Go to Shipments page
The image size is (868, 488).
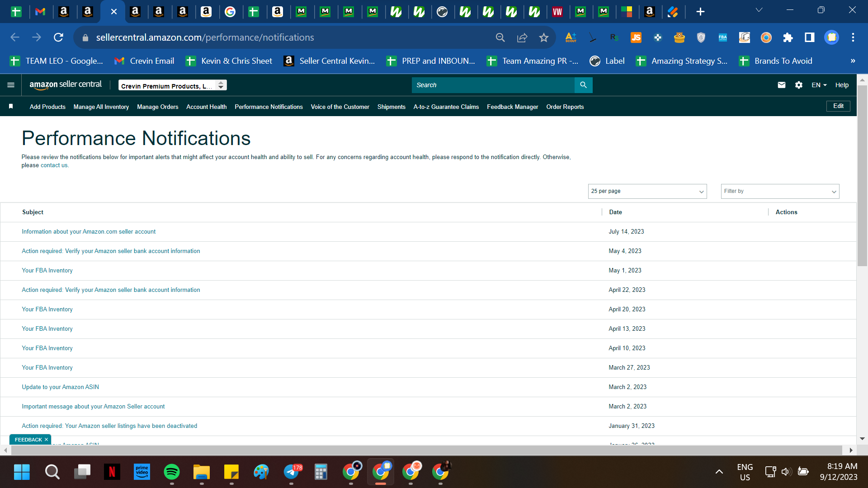(392, 107)
